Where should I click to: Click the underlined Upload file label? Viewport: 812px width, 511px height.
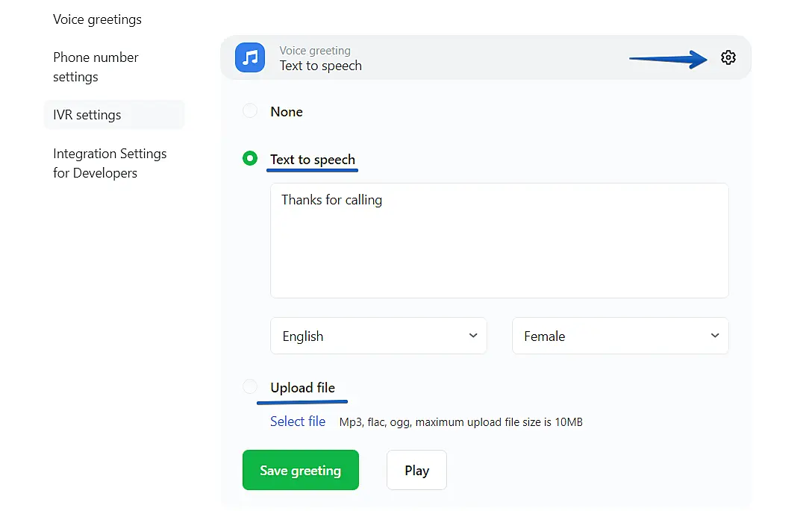tap(302, 388)
